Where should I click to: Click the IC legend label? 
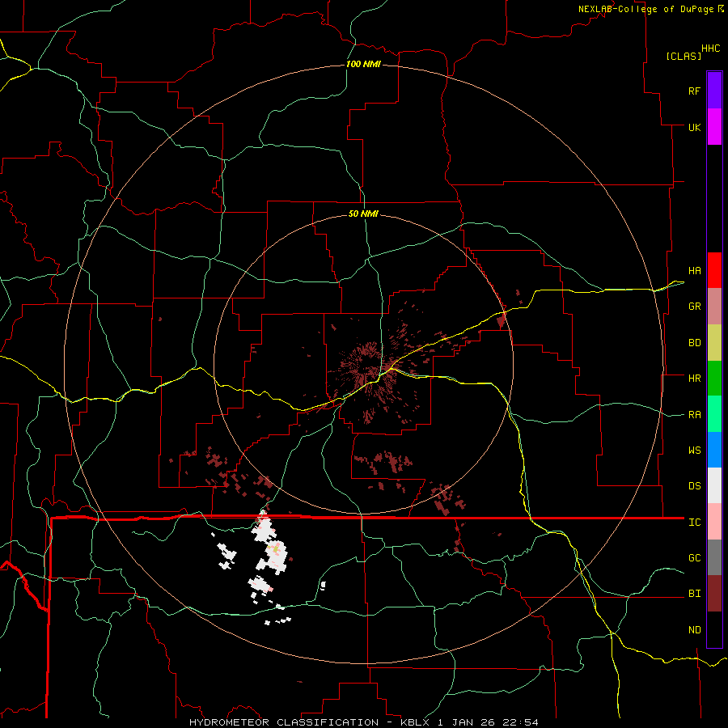click(x=695, y=523)
